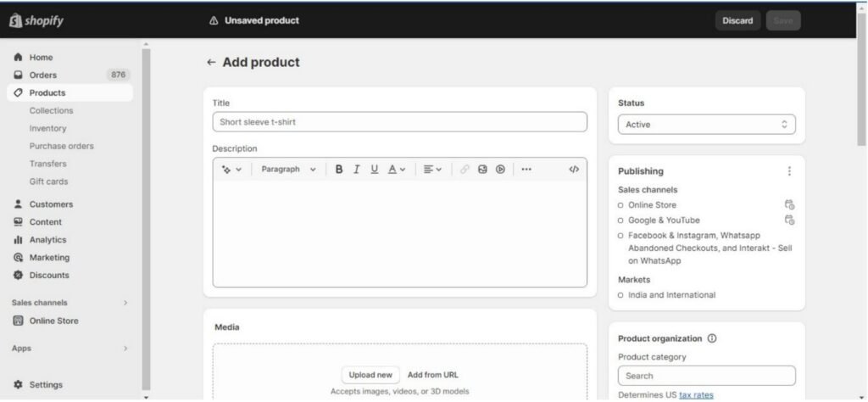Open the Paragraph style dropdown

tap(289, 170)
